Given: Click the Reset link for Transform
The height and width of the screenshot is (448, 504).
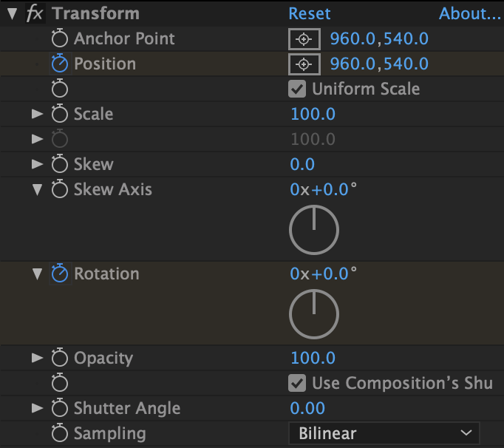Looking at the screenshot, I should click(x=310, y=13).
